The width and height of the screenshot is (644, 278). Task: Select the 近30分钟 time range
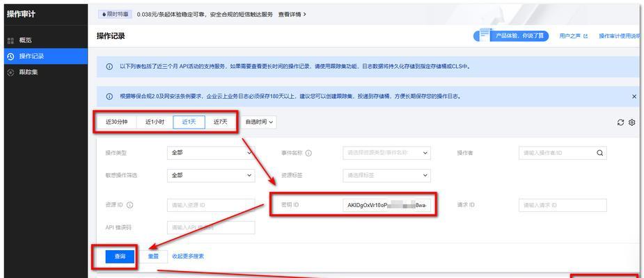pyautogui.click(x=117, y=122)
